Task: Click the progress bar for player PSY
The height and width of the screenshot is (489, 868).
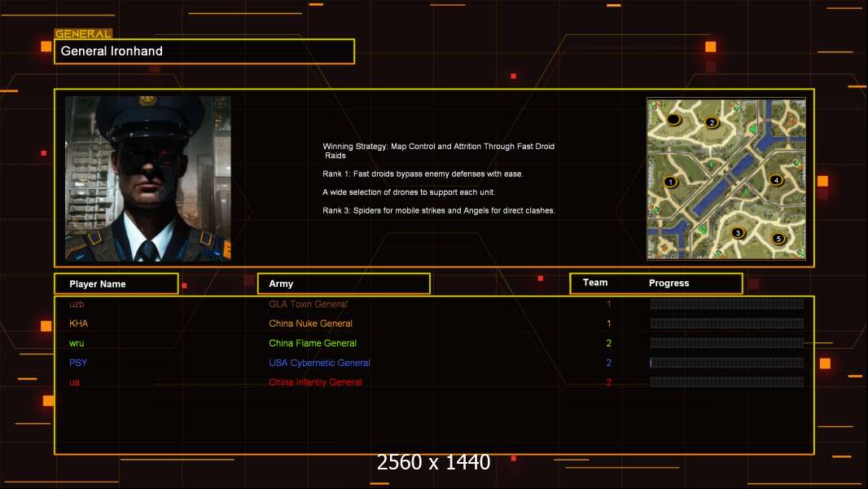Action: pyautogui.click(x=727, y=363)
